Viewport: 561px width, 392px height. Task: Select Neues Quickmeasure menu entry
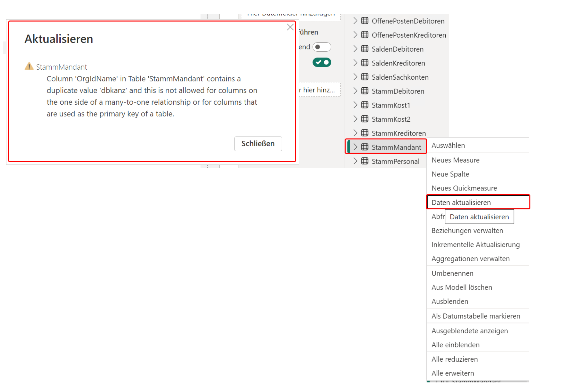pyautogui.click(x=478, y=188)
